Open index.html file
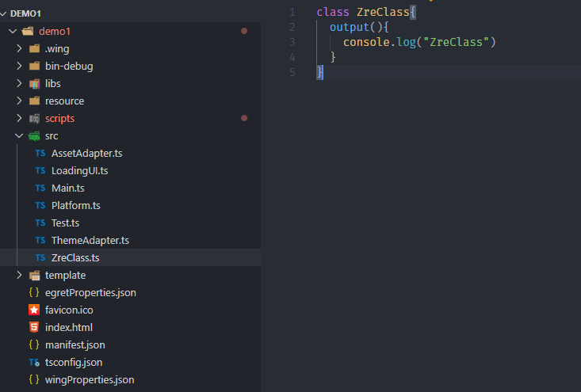Viewport: 581px width, 392px height. point(68,327)
